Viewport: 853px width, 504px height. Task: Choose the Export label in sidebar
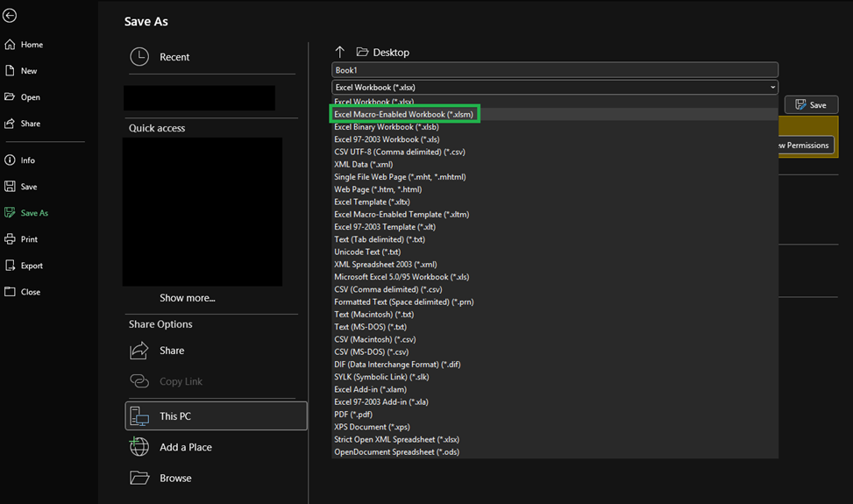[x=32, y=266]
